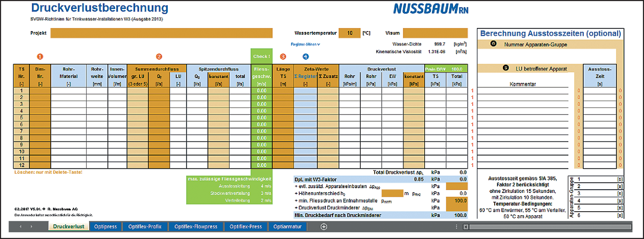Viewport: 644px width, 239px height.
Task: Click the Kinematische Viskosität value 1.31E-06
Action: coord(436,52)
